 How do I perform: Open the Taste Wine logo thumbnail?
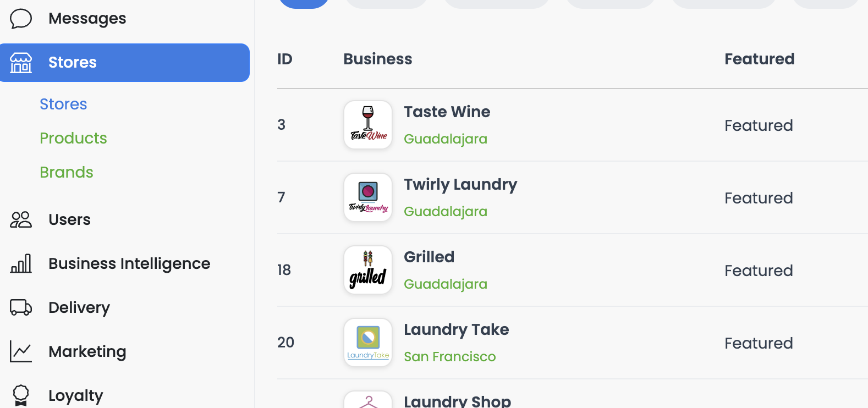pyautogui.click(x=368, y=125)
